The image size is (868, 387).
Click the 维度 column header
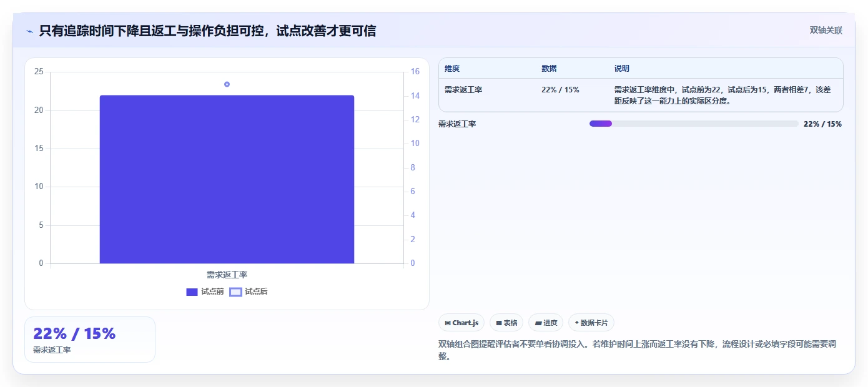coord(452,69)
